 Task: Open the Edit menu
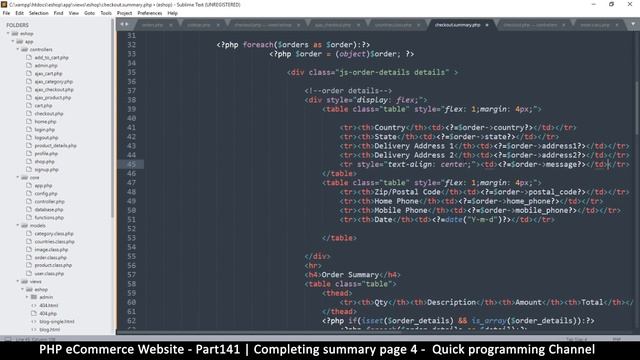click(x=19, y=13)
